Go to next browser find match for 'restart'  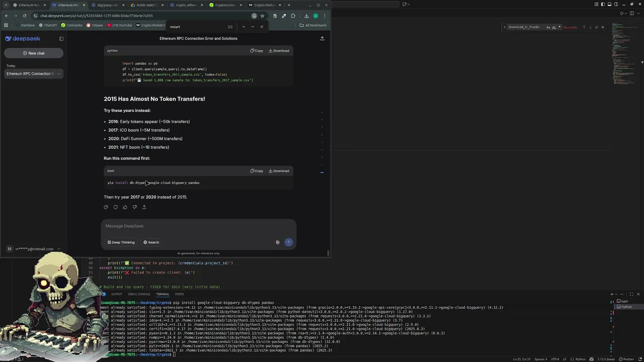pos(253,27)
